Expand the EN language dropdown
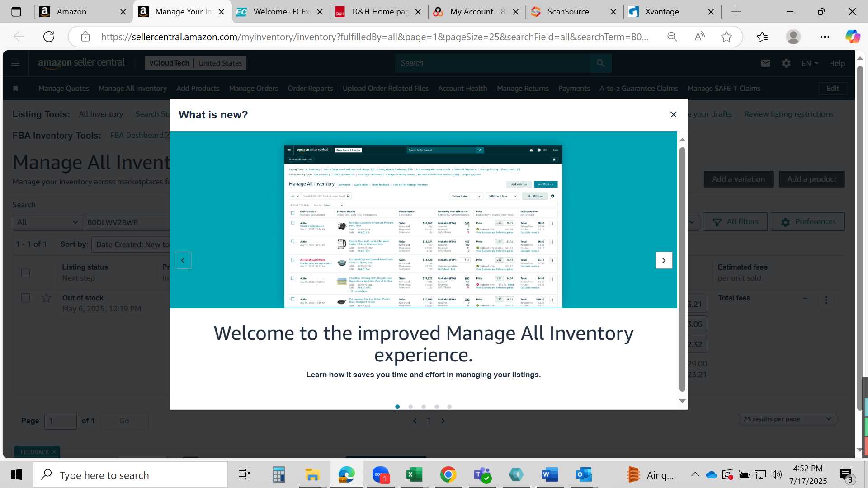 [x=810, y=63]
